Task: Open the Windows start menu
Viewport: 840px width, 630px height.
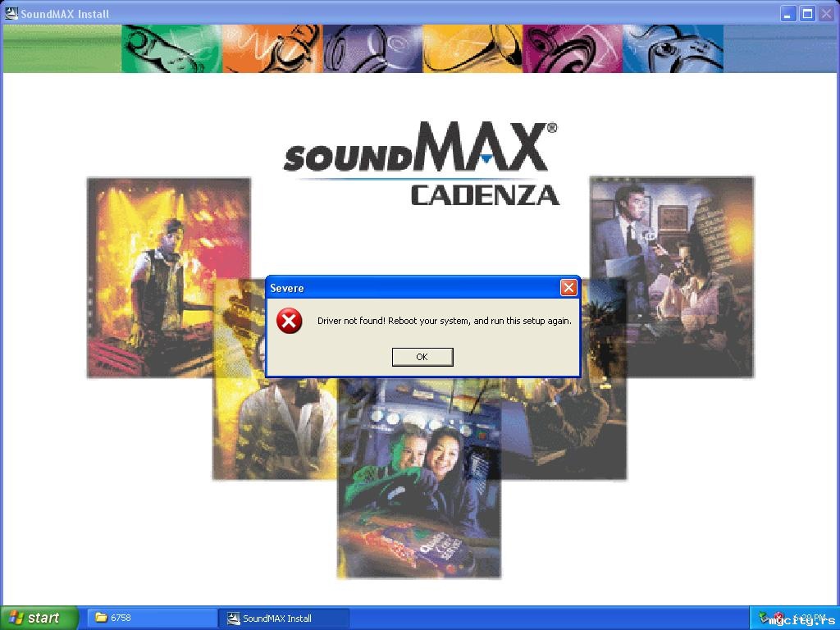Action: tap(39, 618)
